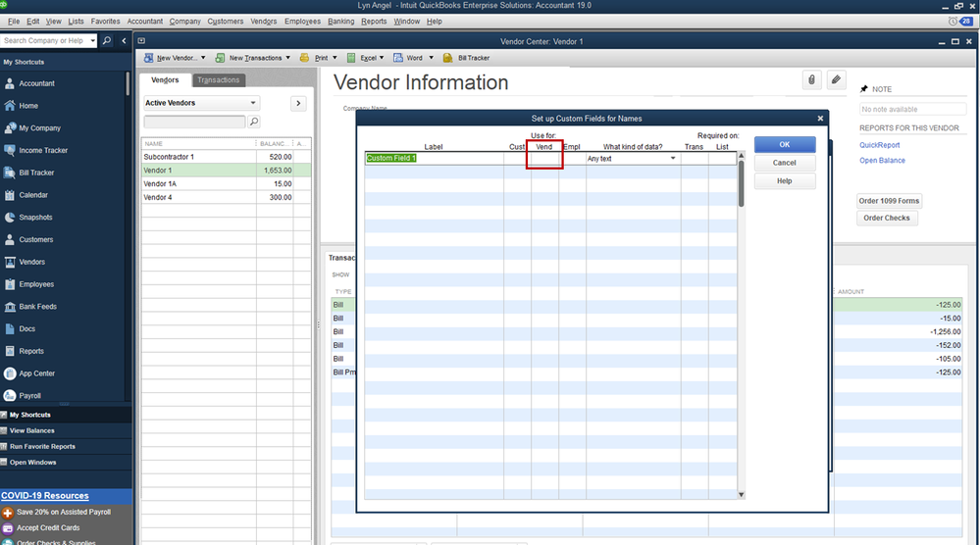Check the Cust box for Custom Field 1

pos(518,159)
